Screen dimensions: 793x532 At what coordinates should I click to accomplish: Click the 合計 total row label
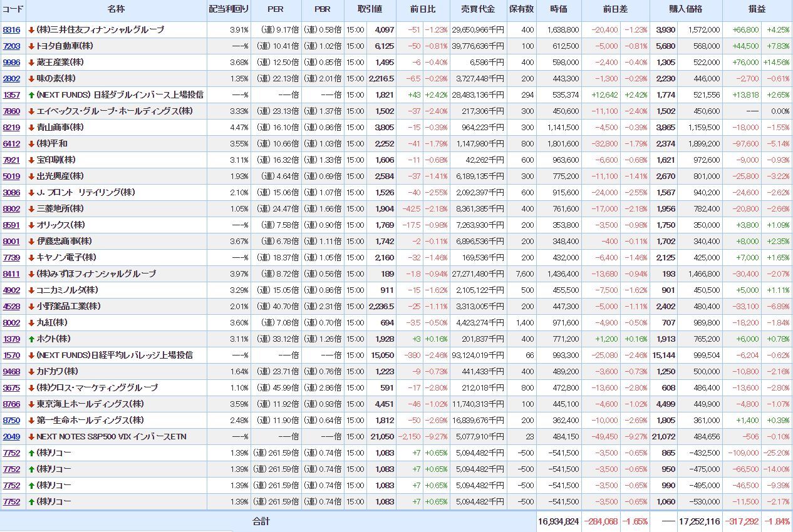click(x=261, y=521)
